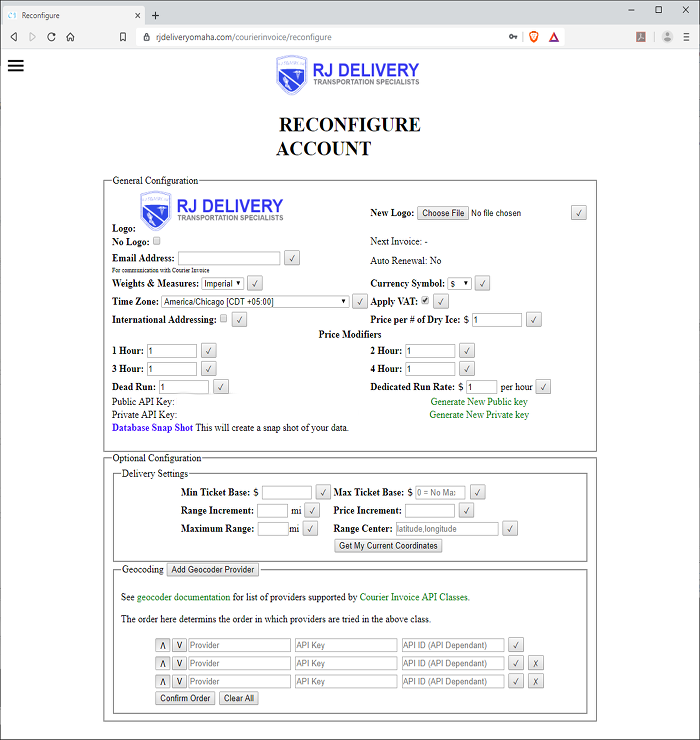Enable International Addressing checkbox
This screenshot has height=740, width=700.
point(223,319)
